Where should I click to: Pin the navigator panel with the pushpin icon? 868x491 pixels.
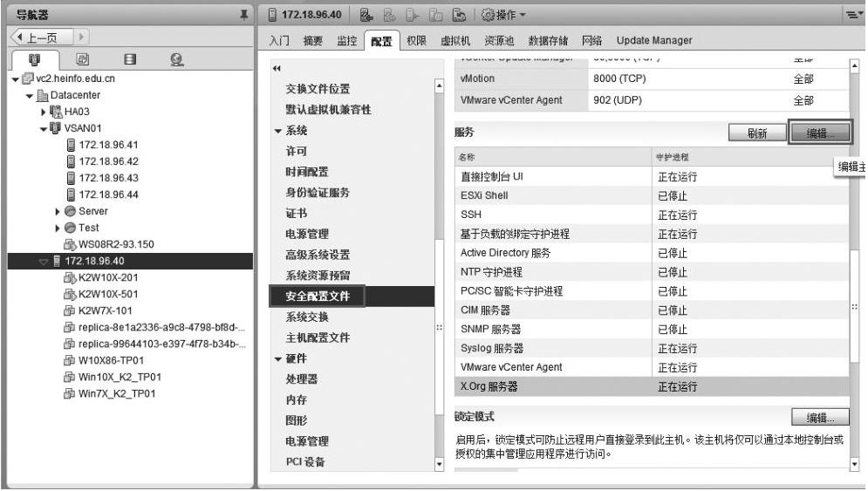[243, 15]
